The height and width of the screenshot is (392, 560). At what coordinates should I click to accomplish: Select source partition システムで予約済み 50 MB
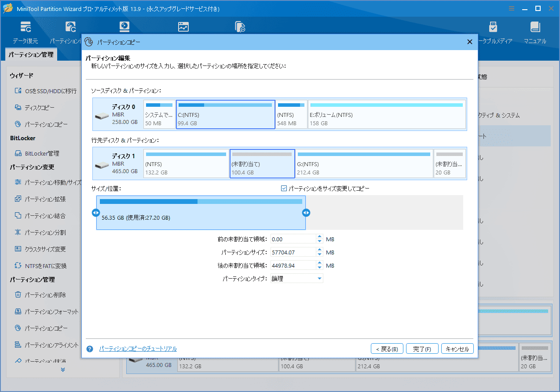(159, 114)
